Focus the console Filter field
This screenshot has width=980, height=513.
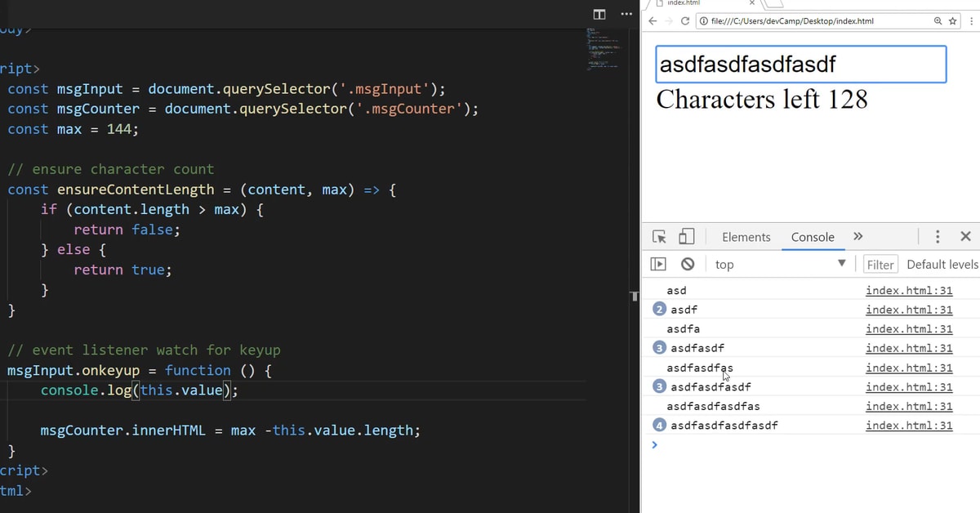click(881, 264)
